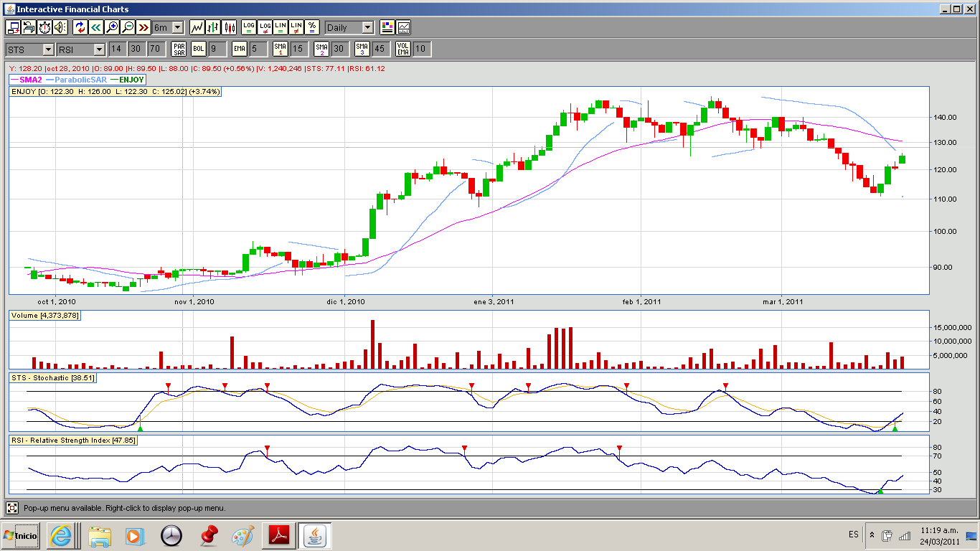
Task: Click the SMA 1 period field showing 15
Action: (299, 49)
